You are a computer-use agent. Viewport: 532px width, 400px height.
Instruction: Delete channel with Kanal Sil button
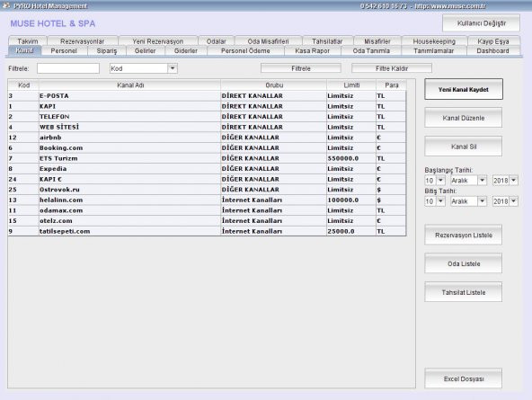pos(464,147)
